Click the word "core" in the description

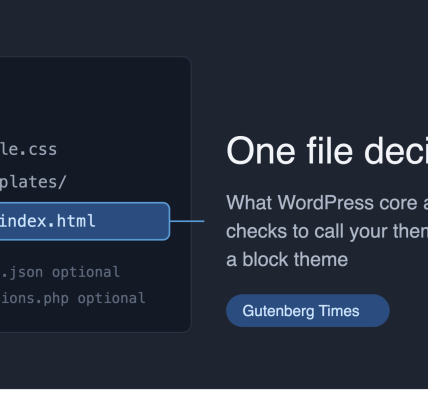pyautogui.click(x=398, y=204)
